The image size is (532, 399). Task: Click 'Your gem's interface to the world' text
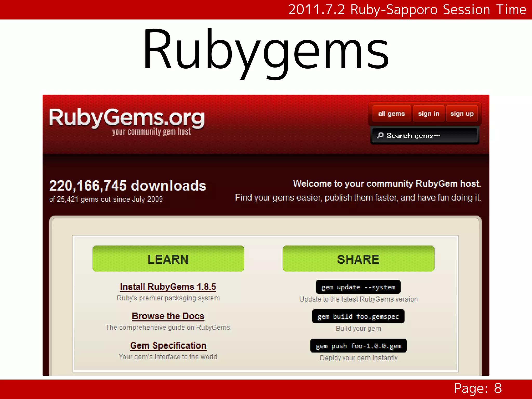(x=168, y=357)
